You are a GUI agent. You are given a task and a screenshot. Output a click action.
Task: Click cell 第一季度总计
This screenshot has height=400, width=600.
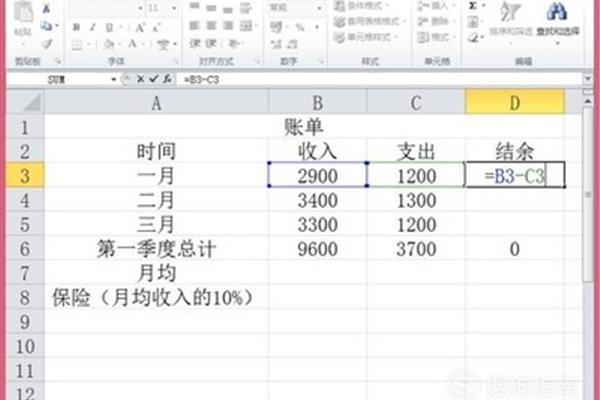point(156,249)
